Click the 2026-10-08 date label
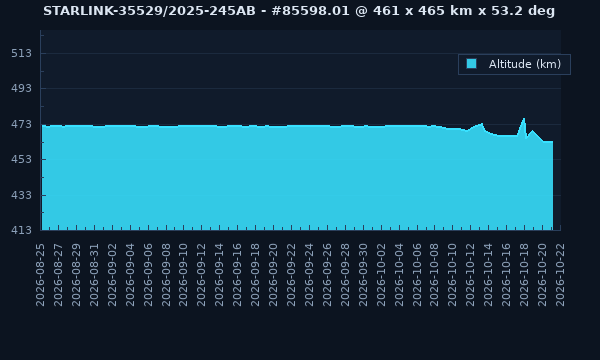 (435, 275)
